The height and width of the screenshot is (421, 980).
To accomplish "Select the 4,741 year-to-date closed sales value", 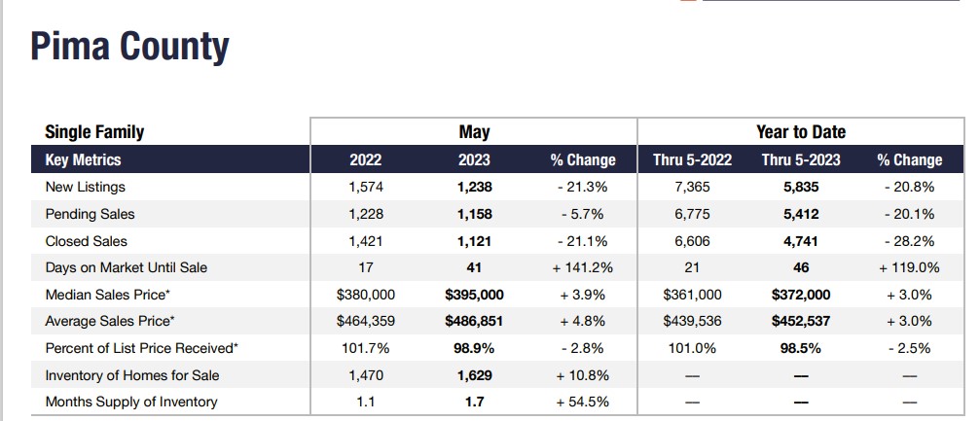I will 801,241.
